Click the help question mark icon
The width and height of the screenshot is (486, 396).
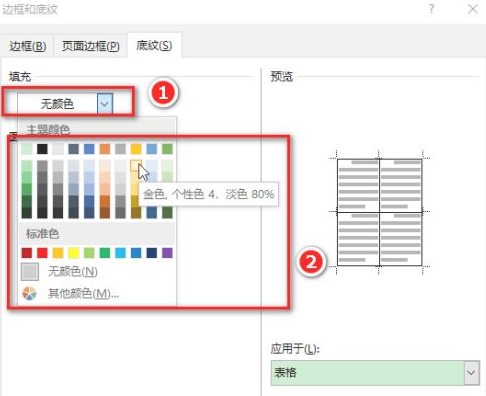[431, 9]
